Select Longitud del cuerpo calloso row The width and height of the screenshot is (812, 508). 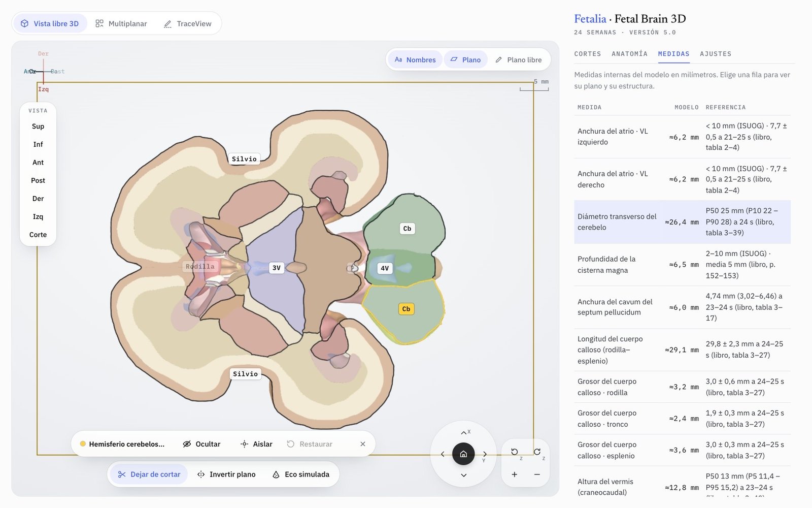coord(683,350)
